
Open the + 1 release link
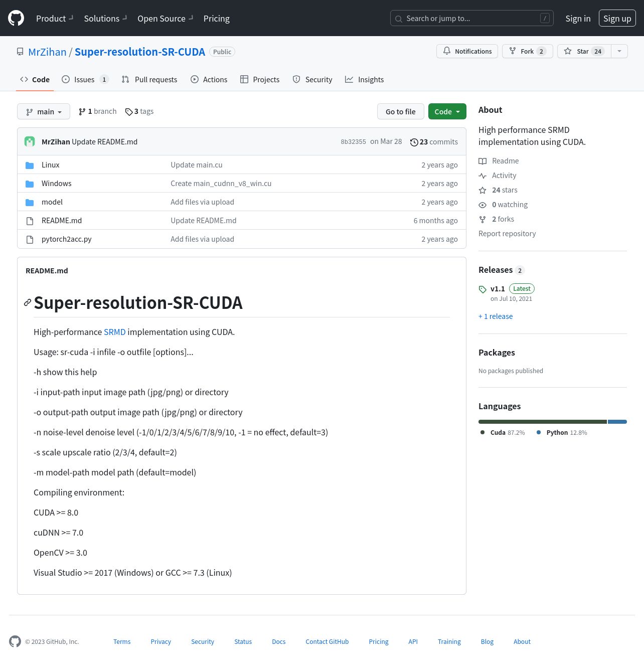click(x=496, y=316)
